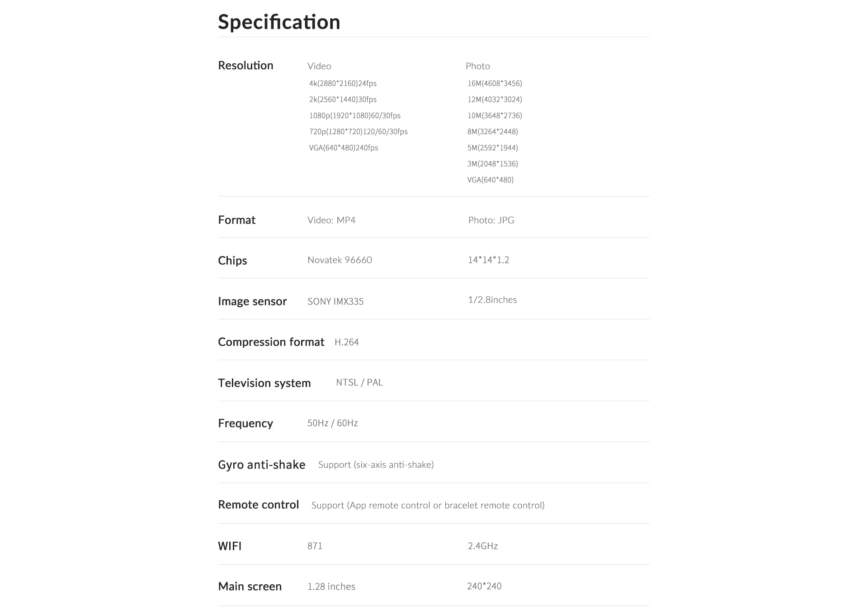
Task: Click the Novatek 96660 chip value
Action: pos(340,260)
